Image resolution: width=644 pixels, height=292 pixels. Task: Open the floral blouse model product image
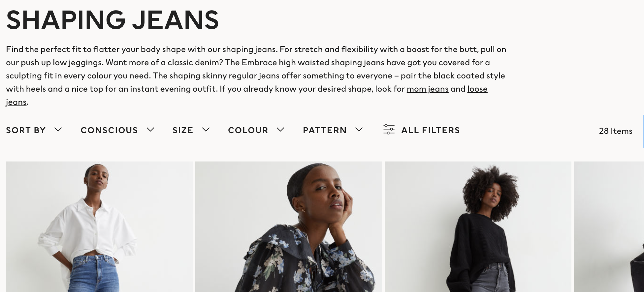(288, 227)
